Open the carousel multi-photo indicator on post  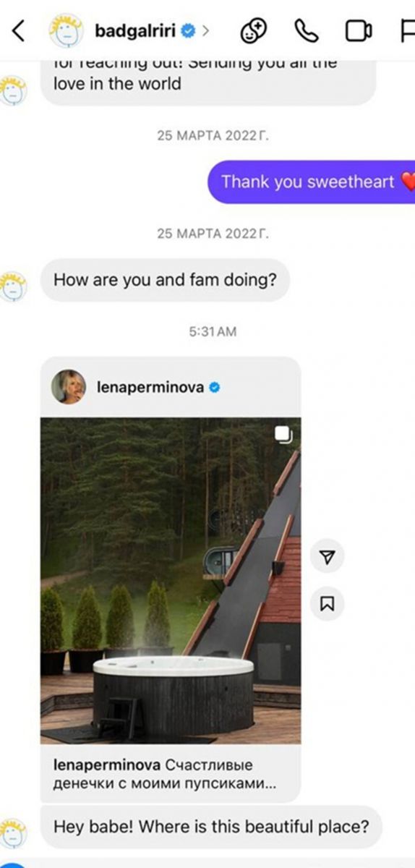[x=284, y=434]
